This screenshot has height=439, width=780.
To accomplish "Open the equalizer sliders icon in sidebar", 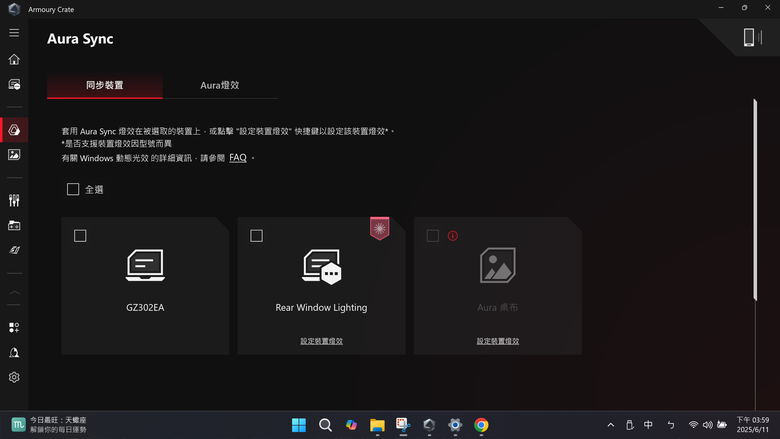I will pyautogui.click(x=14, y=200).
